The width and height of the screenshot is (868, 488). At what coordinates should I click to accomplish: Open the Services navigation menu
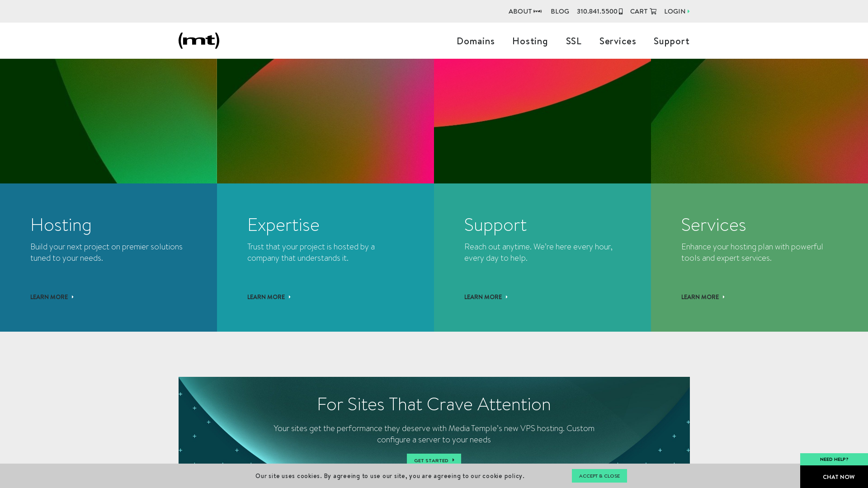pos(618,41)
